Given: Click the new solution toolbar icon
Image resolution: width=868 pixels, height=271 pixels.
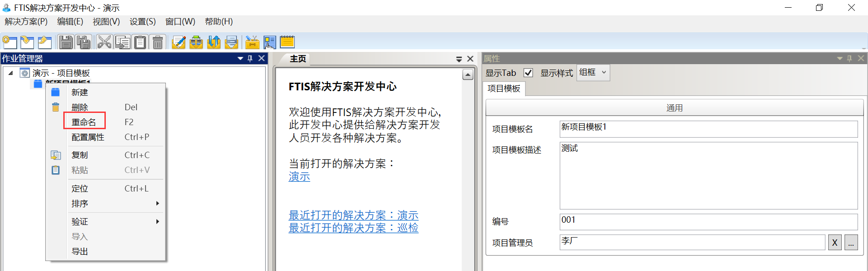Looking at the screenshot, I should (x=10, y=42).
